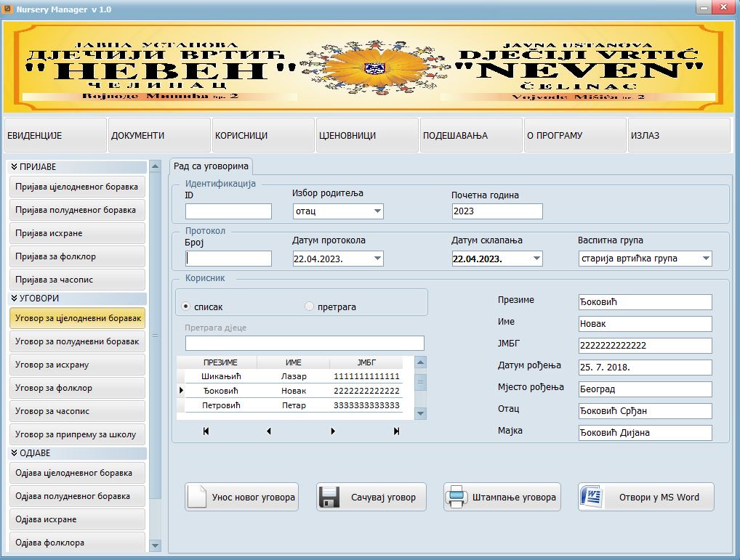Screen dimensions: 740x560
Task: Click the floppy disk save icon
Action: [329, 497]
